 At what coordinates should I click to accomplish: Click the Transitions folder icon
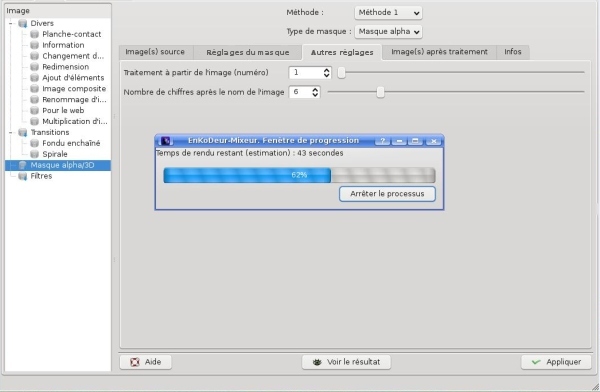tap(23, 132)
